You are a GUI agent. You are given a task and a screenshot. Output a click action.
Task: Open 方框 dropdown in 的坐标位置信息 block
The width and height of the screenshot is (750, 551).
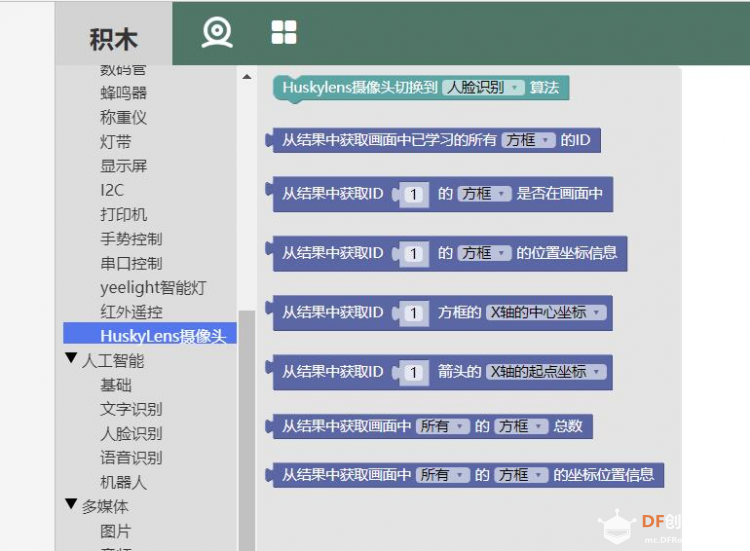click(x=521, y=475)
